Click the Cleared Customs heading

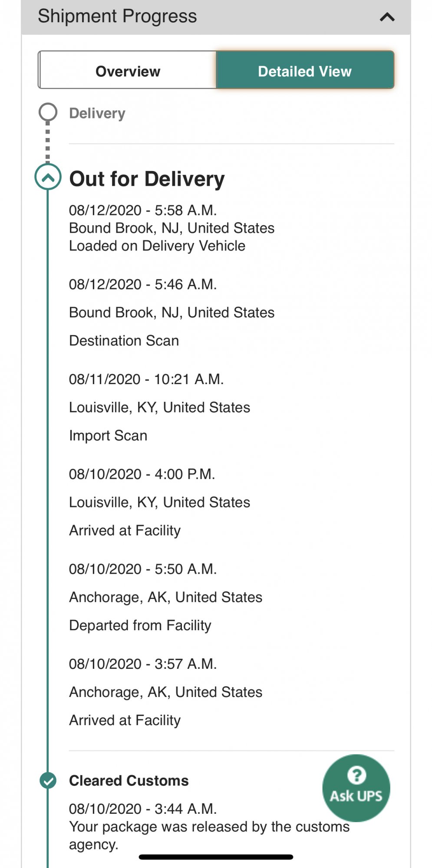coord(129,781)
